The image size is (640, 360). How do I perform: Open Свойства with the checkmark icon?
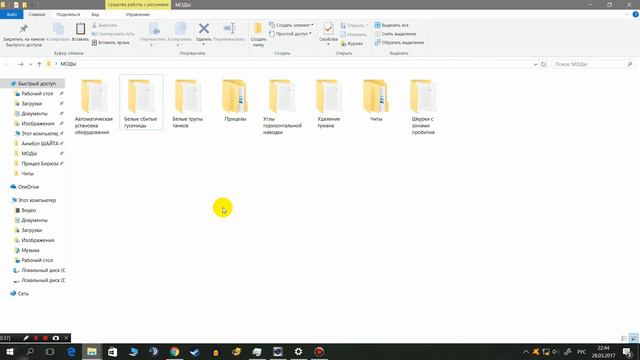(x=328, y=33)
